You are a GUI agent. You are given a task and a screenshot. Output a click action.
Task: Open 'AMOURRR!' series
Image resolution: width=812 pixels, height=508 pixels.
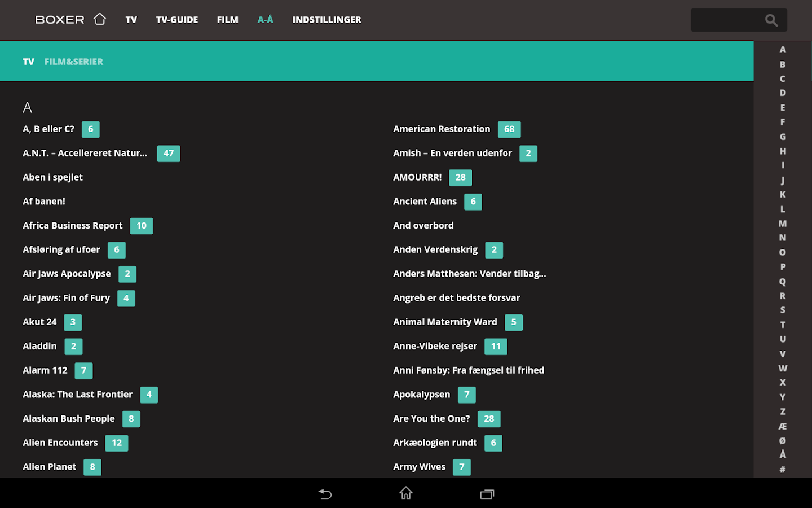(418, 177)
